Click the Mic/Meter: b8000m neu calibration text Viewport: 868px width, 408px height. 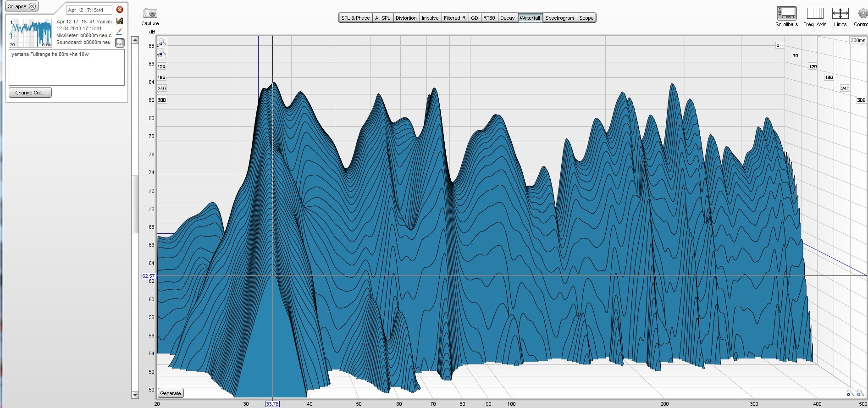(84, 35)
